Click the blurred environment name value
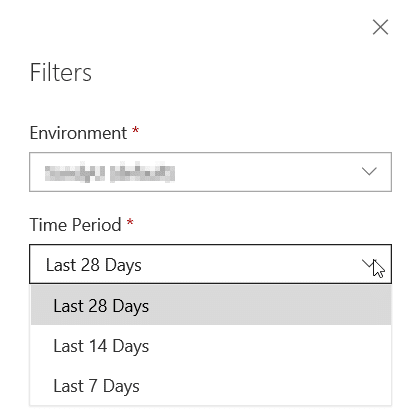Viewport: 414px width, 416px height. click(x=110, y=172)
